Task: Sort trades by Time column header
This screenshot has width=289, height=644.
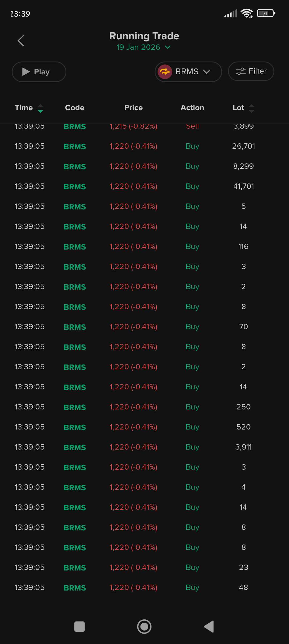Action: click(x=24, y=108)
